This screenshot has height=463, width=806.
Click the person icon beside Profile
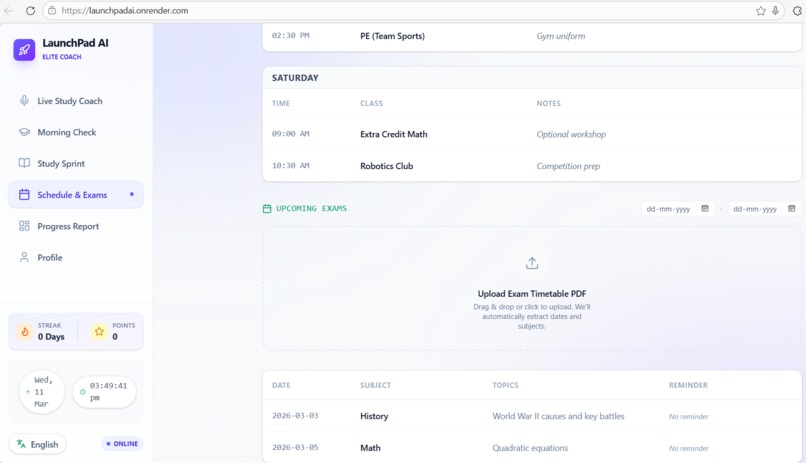24,257
